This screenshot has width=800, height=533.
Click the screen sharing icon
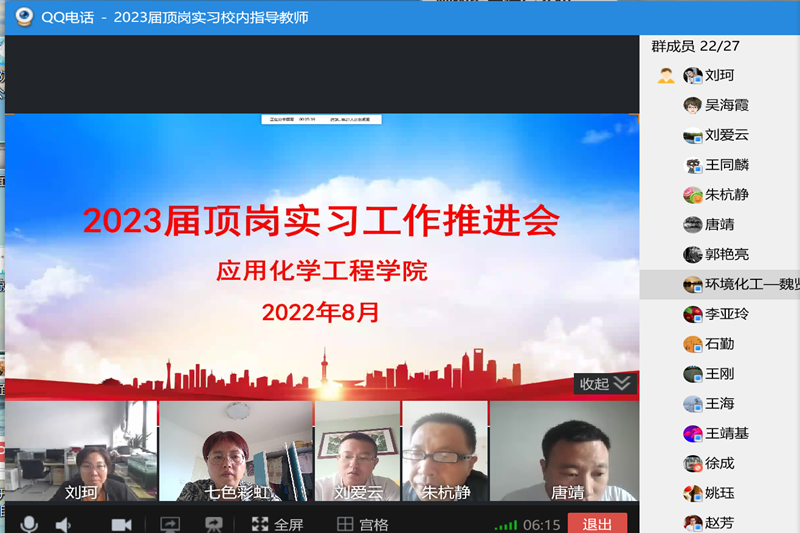170,524
